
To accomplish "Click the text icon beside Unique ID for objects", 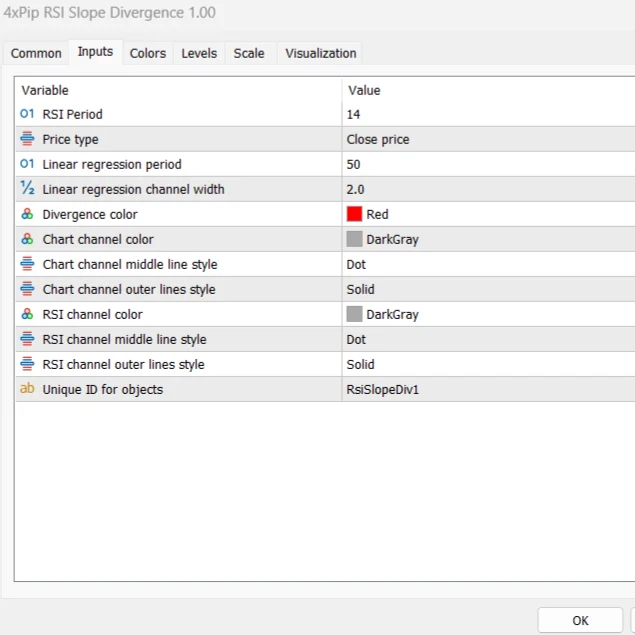I will [27, 389].
